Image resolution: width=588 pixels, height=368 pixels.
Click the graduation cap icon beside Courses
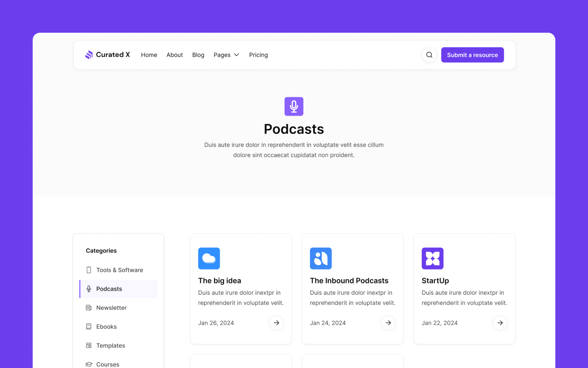89,364
